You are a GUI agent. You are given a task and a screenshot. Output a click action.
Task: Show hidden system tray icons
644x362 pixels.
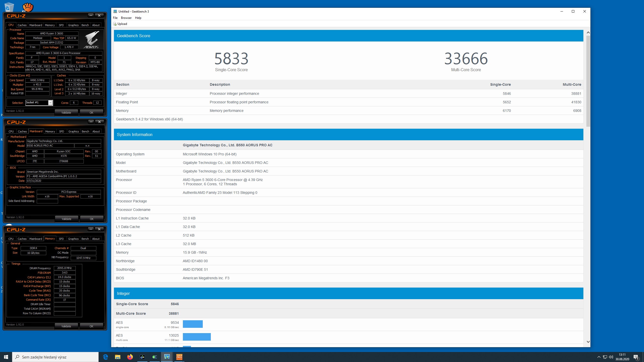pos(599,357)
